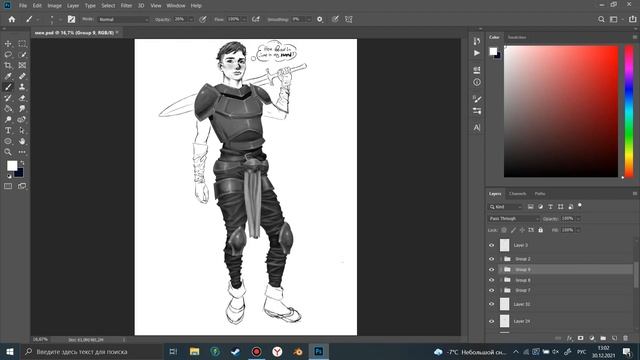Select the Frame tool
Viewport: 640px width, 360px height.
click(x=22, y=65)
